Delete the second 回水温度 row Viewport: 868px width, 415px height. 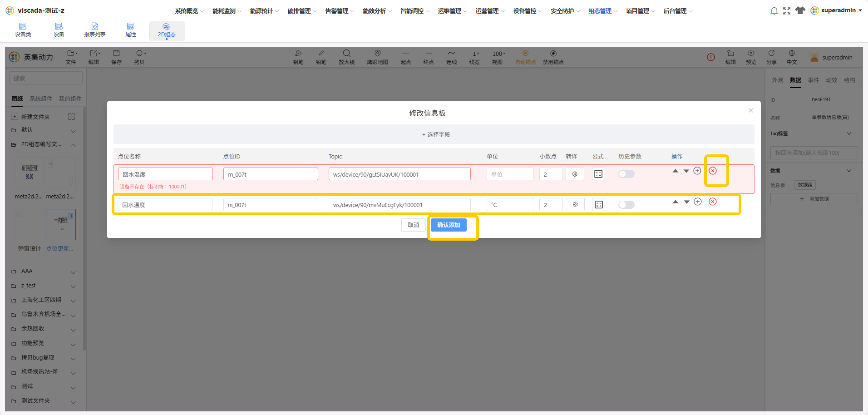713,202
